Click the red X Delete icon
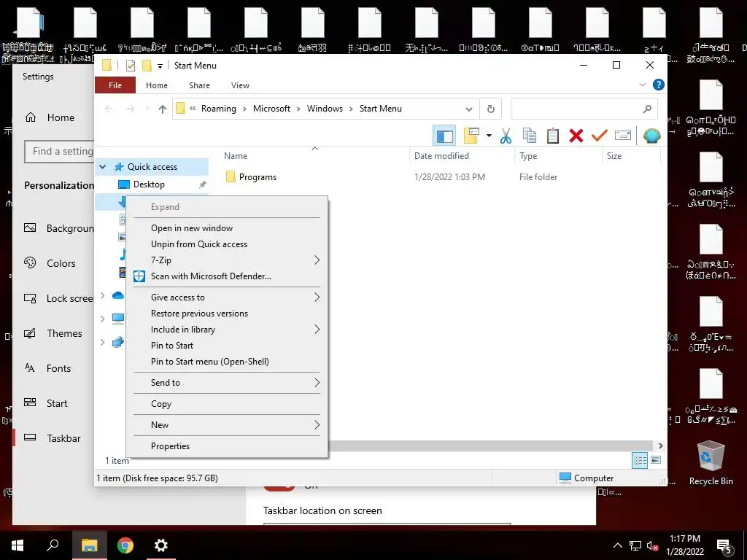 coord(576,136)
